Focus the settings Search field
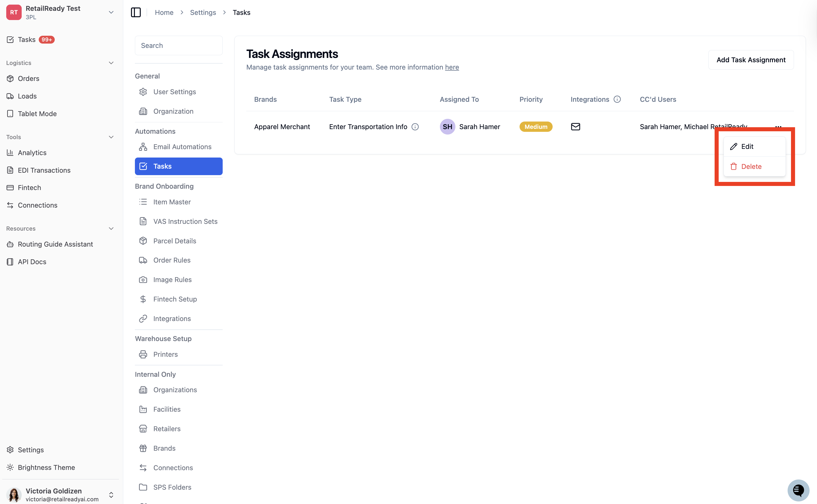 tap(179, 45)
